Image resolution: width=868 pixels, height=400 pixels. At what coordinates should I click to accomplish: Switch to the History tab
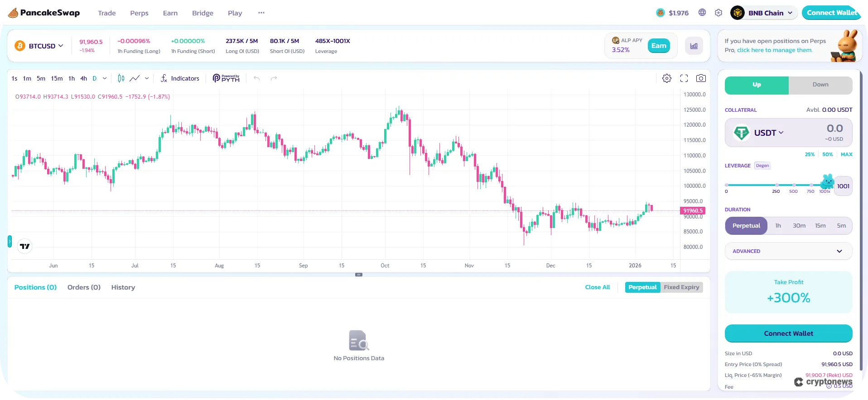(123, 287)
